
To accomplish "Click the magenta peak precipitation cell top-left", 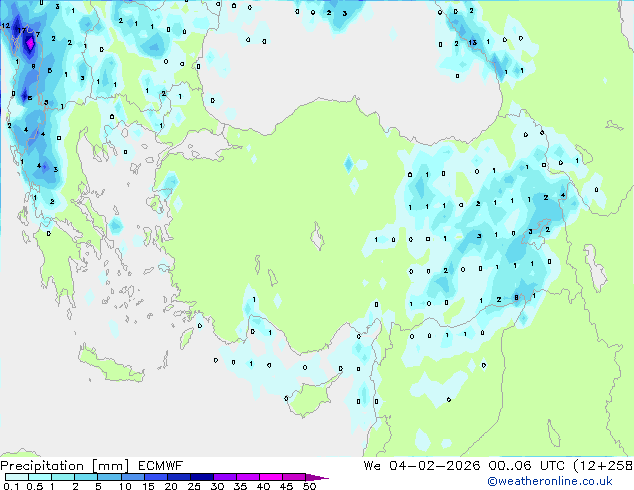I will [30, 44].
